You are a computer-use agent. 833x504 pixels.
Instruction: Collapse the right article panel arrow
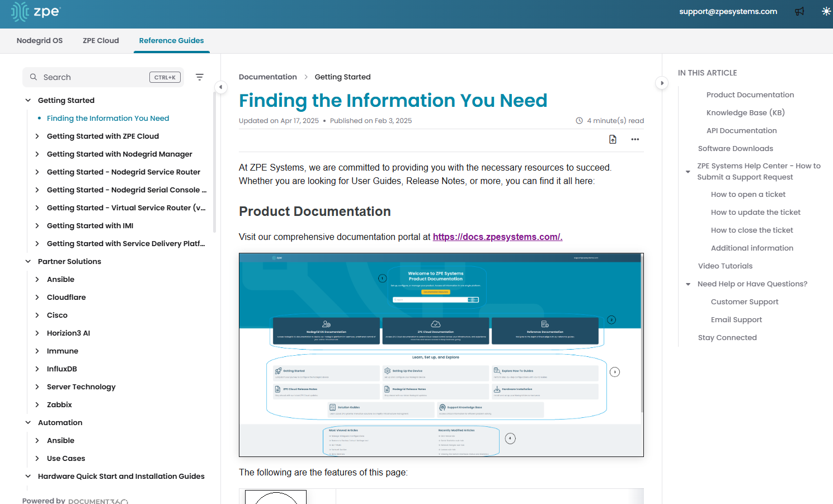pyautogui.click(x=662, y=83)
